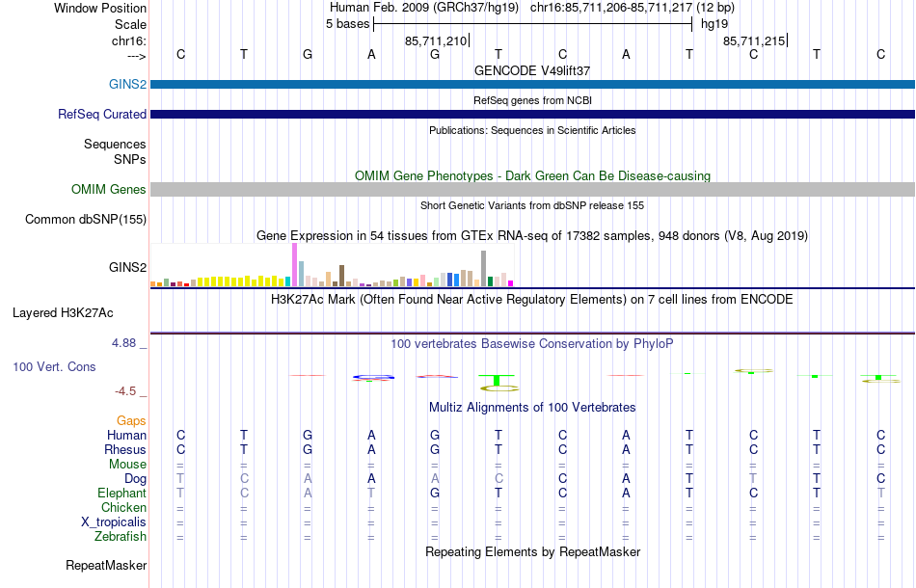Click the gray OMIM Genes bar

click(x=533, y=189)
